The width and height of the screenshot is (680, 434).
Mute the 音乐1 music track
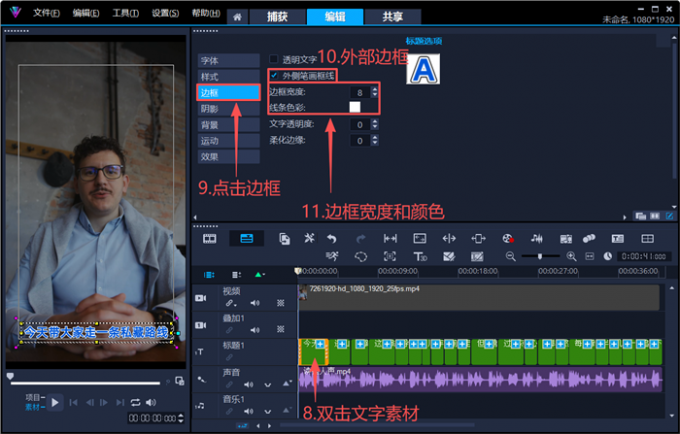coord(248,411)
